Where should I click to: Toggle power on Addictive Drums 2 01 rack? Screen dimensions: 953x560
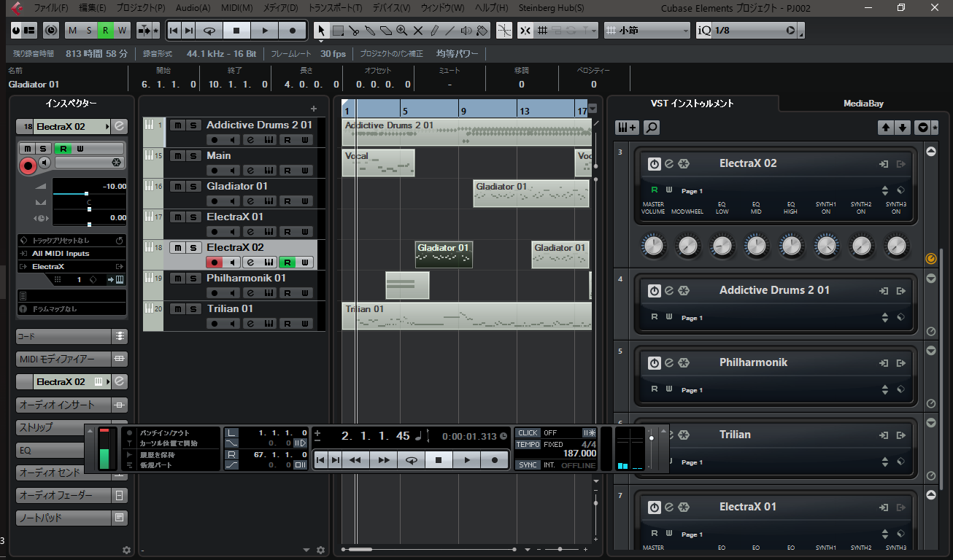(x=654, y=291)
